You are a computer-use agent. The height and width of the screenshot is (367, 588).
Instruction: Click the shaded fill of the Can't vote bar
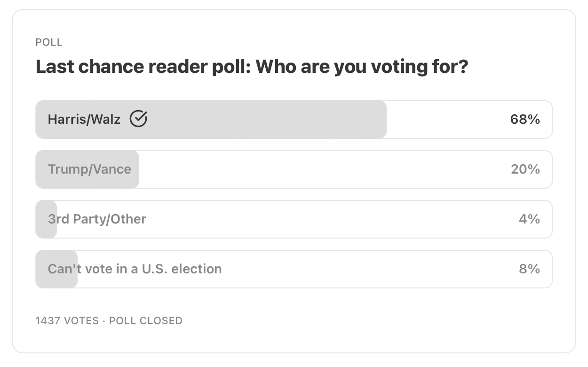(56, 269)
